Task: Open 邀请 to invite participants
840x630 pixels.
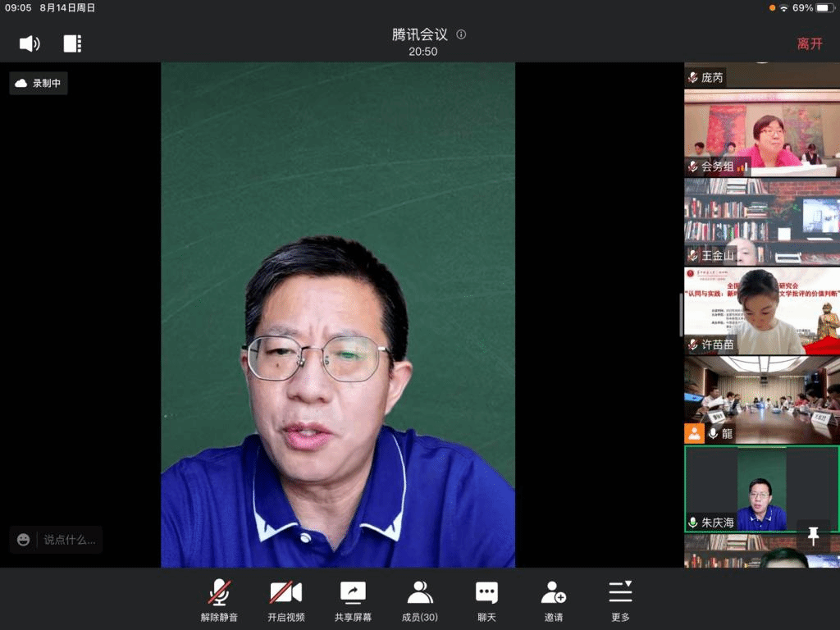Action: [x=554, y=600]
